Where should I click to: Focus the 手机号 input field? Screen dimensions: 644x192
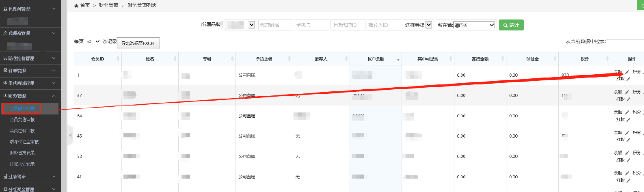tap(311, 25)
